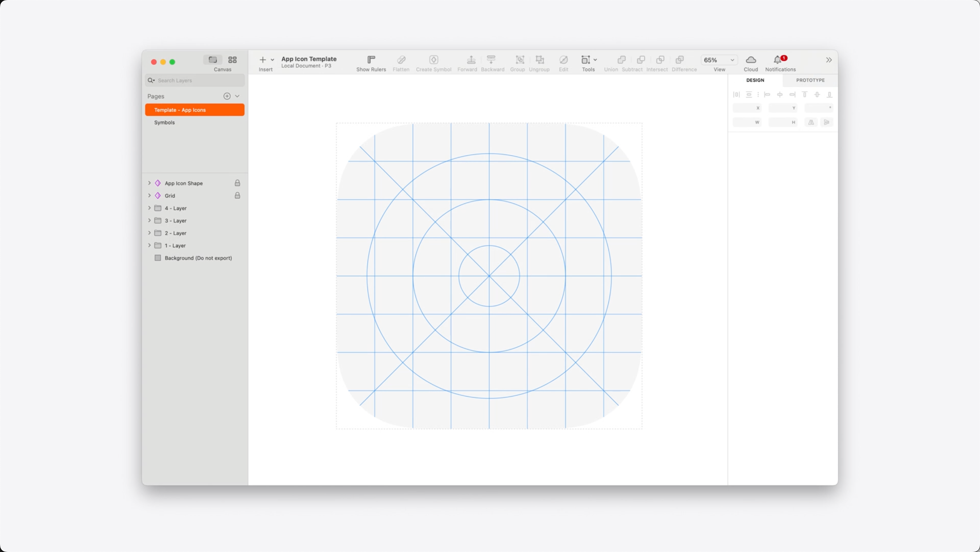Switch to components grid view toggle
Screen dimensions: 980x552
(232, 60)
